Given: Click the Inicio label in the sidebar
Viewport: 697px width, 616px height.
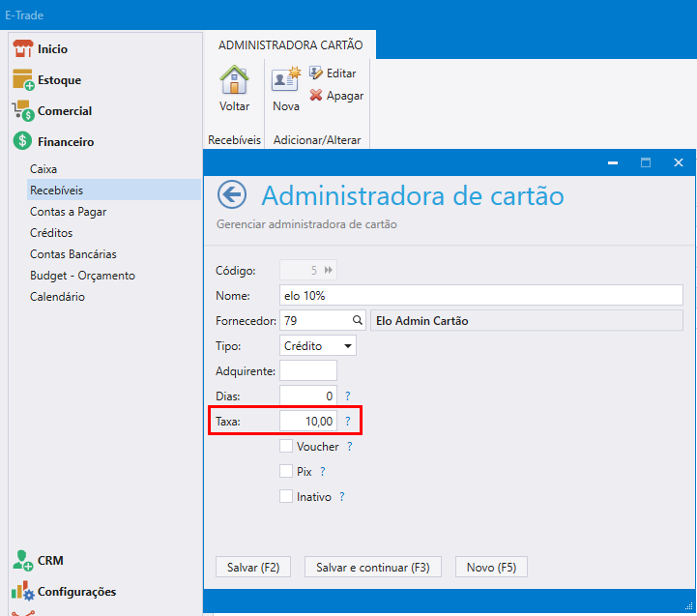Looking at the screenshot, I should [x=52, y=49].
